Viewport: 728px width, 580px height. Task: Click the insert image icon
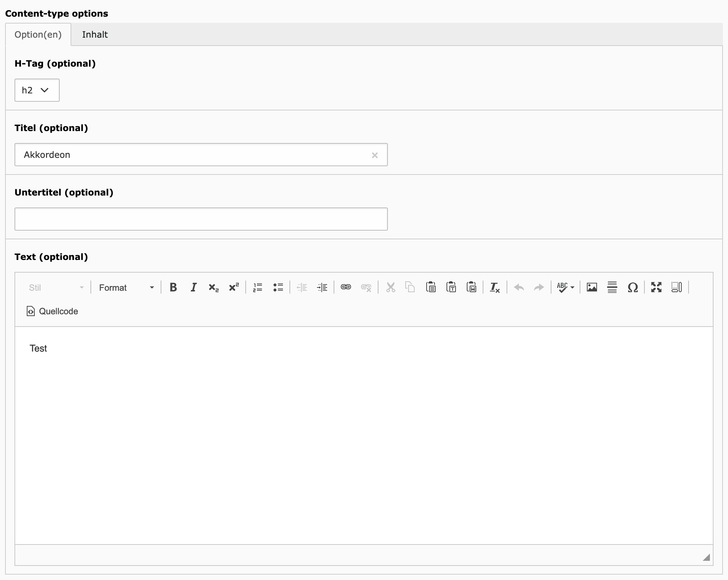(592, 287)
